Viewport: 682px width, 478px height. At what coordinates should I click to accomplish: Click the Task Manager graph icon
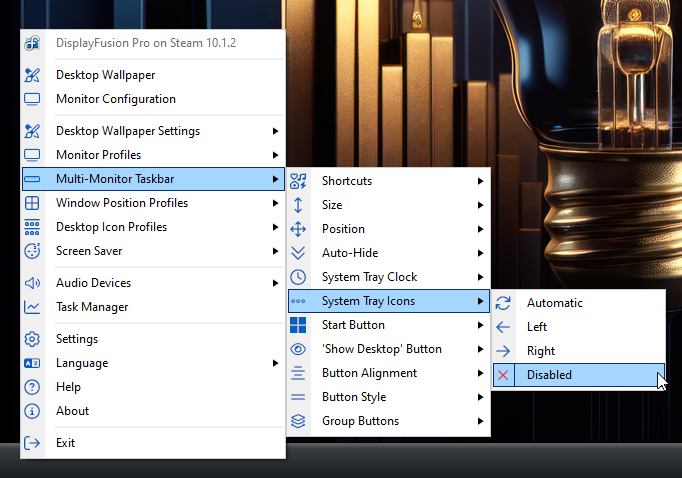32,307
